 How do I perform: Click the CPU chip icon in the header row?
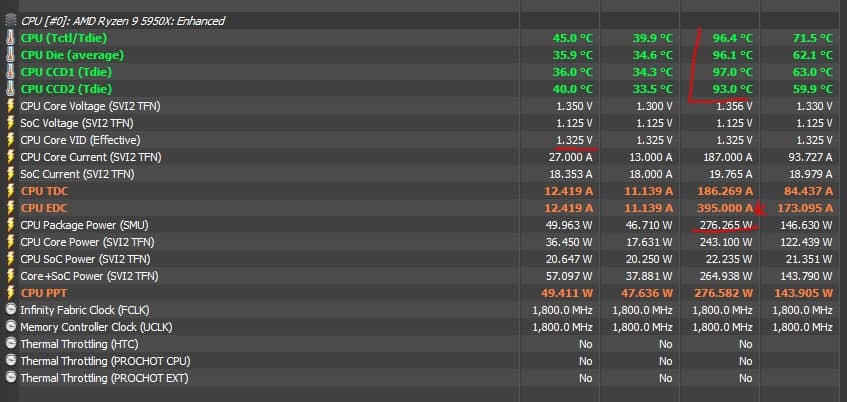(11, 20)
